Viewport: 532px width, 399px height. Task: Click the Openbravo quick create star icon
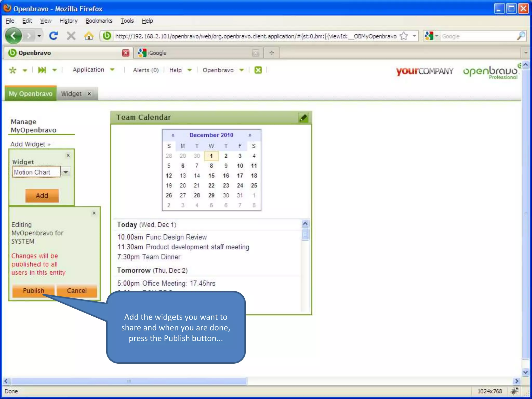[x=13, y=70]
